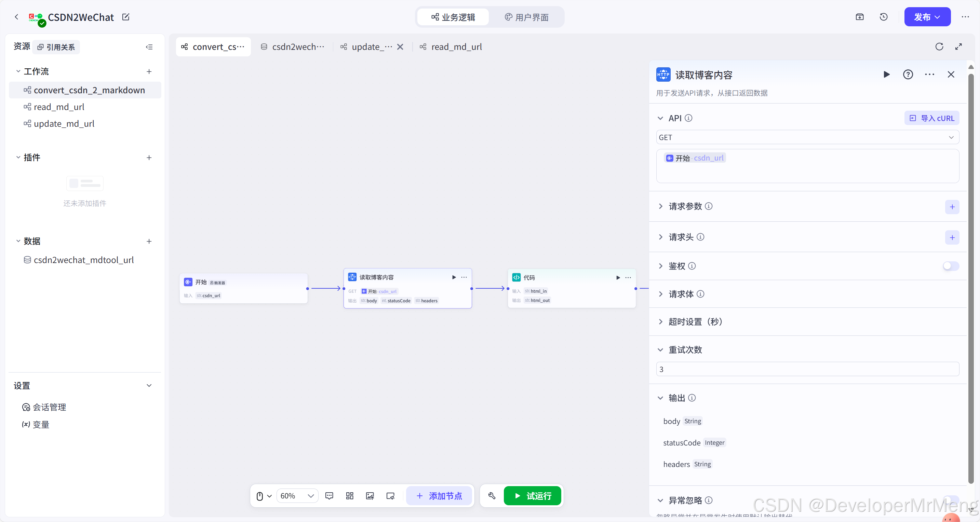Click the edit icon beside CSDN2WeChat title
The height and width of the screenshot is (522, 980).
125,17
